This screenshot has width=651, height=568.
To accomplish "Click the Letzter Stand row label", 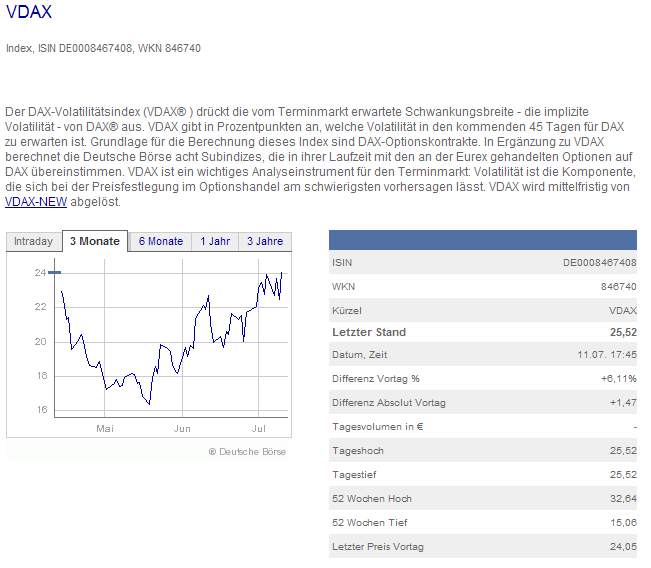I will pos(369,332).
